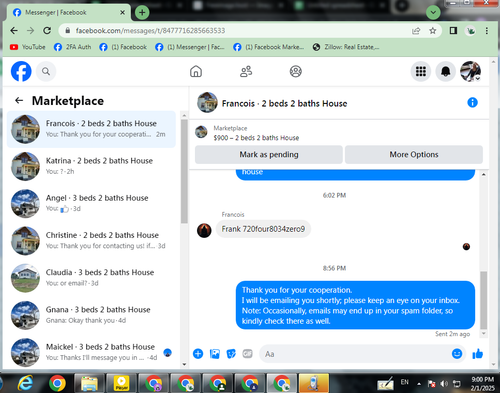Viewport: 500px width, 393px height.
Task: Open File Explorer folder in taskbar
Action: 89,383
